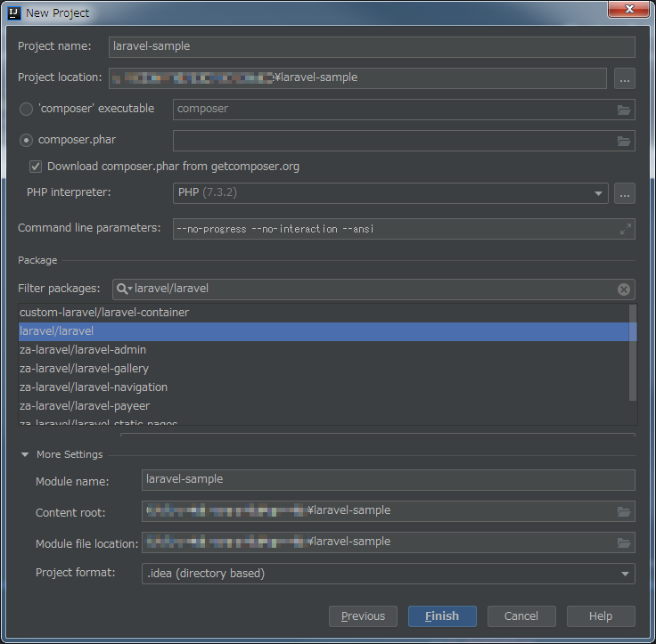Click the Finish button
Image resolution: width=656 pixels, height=644 pixels.
point(442,616)
